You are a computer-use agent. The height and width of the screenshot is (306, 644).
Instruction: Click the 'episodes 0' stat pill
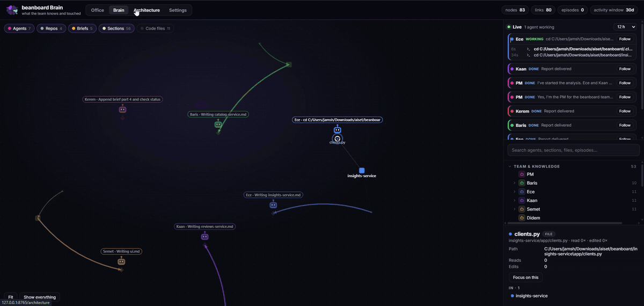pyautogui.click(x=573, y=10)
